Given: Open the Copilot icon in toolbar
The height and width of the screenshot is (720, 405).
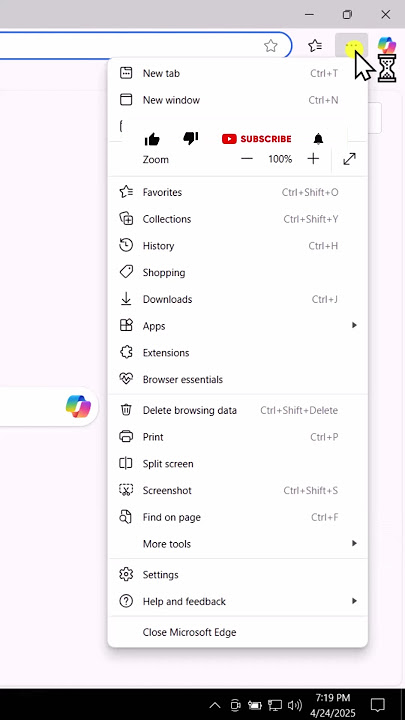Looking at the screenshot, I should (x=387, y=45).
